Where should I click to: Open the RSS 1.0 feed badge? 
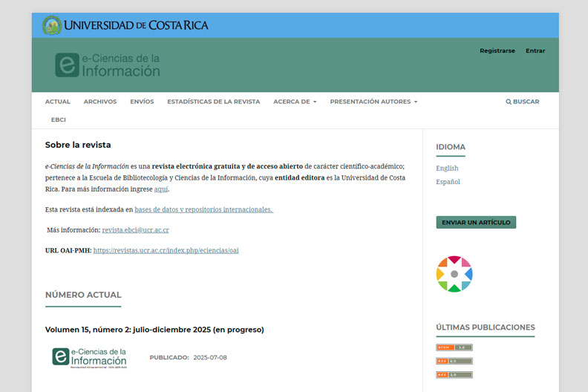click(454, 374)
